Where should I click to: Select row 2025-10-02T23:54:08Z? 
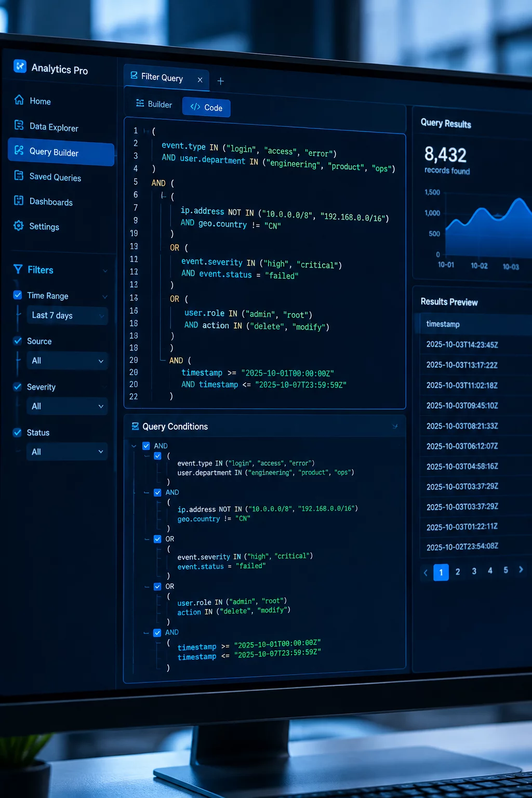coord(476,547)
